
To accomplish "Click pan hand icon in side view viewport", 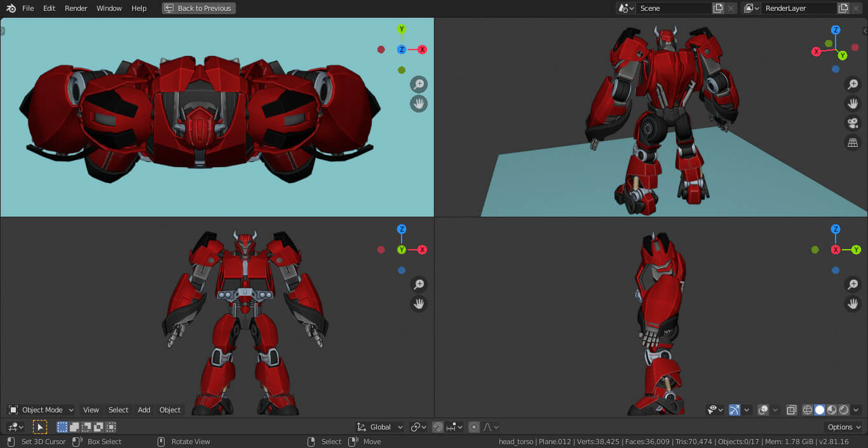I will pos(853,304).
